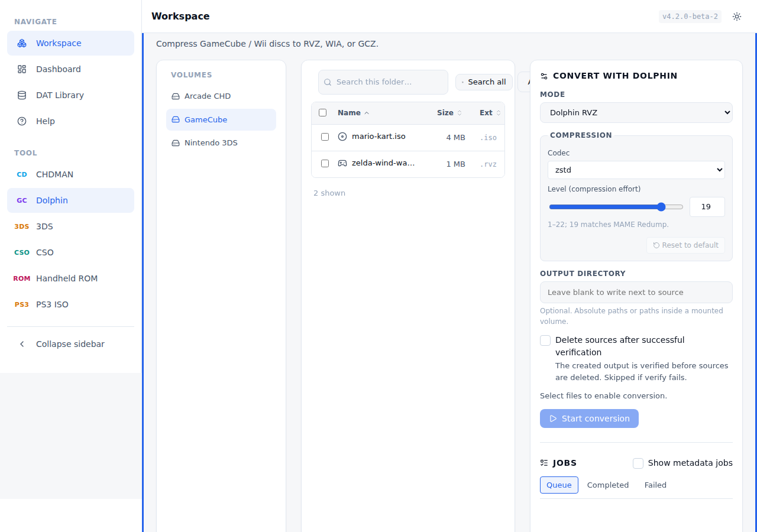Check the zelda-wind-wa row checkbox
This screenshot has height=532, width=757.
pos(325,163)
